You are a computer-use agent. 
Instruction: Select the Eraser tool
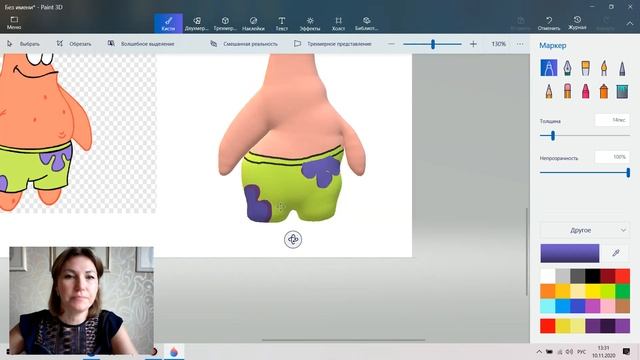pos(567,91)
